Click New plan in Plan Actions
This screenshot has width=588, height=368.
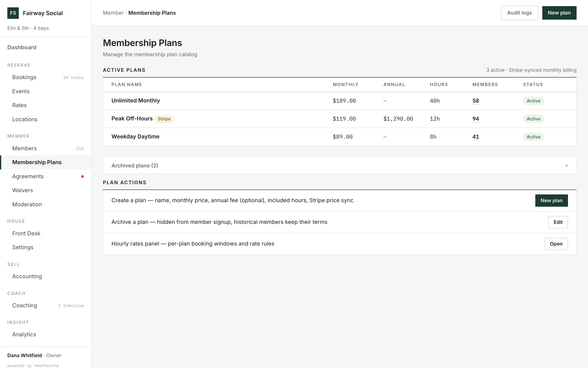(x=551, y=201)
